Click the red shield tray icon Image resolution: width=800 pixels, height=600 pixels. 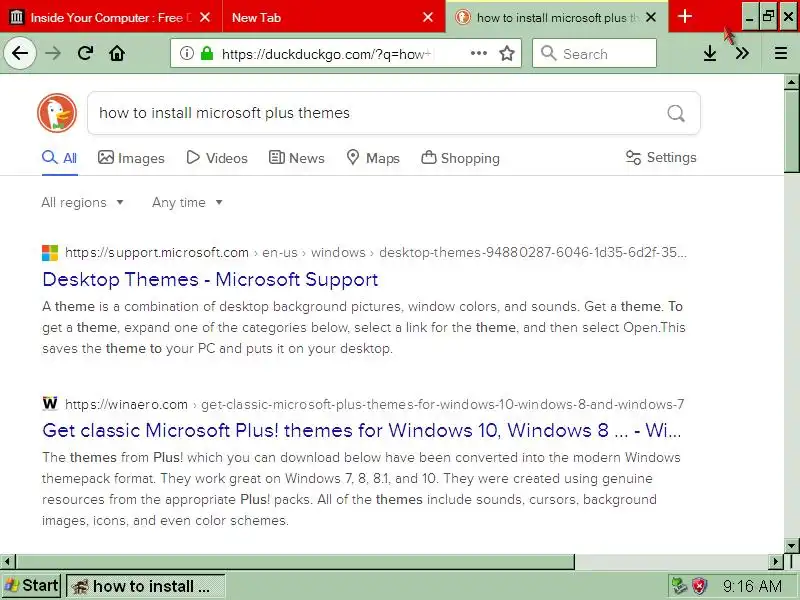pos(699,586)
